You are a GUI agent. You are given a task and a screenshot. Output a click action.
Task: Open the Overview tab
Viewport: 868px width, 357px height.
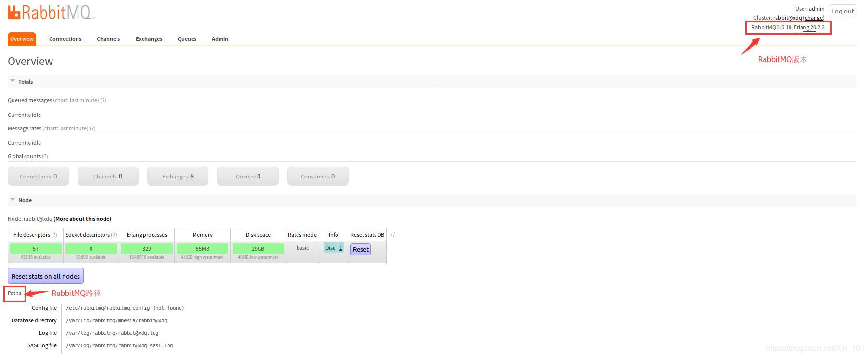pyautogui.click(x=22, y=39)
